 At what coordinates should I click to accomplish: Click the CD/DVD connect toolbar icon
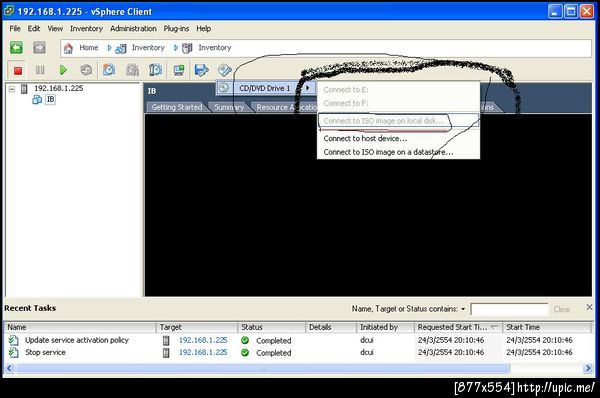coord(225,70)
